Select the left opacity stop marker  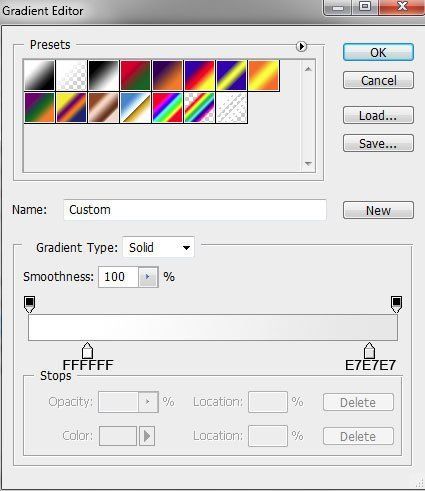(30, 304)
